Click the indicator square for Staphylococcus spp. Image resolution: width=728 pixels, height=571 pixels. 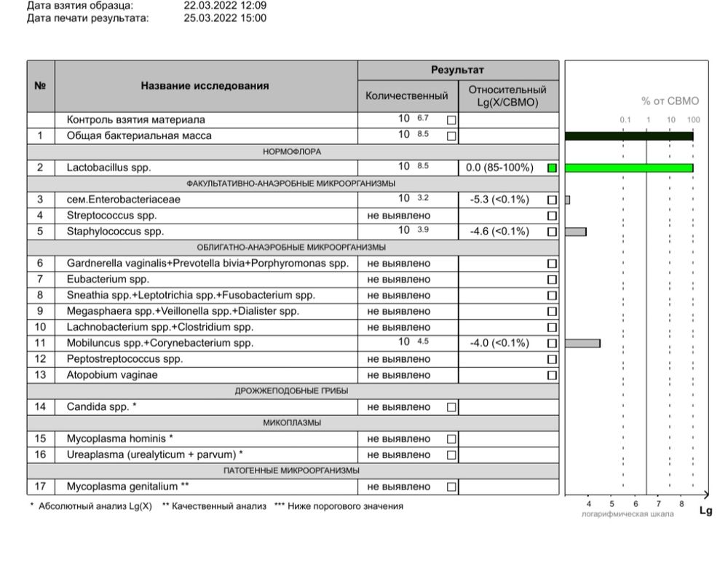[552, 232]
